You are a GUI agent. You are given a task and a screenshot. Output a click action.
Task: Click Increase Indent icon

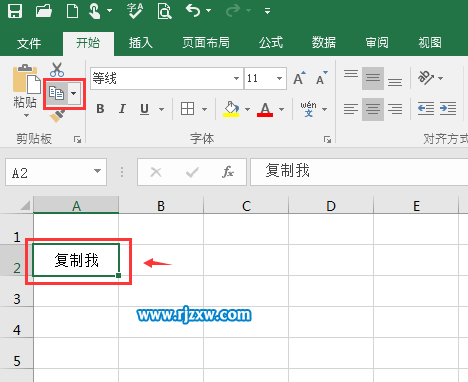(448, 109)
